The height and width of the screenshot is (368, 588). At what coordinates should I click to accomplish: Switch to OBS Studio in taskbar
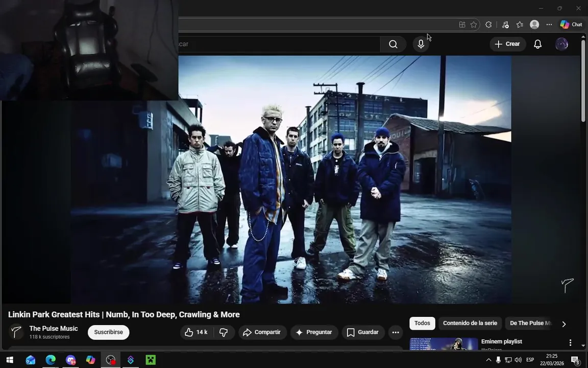point(111,360)
